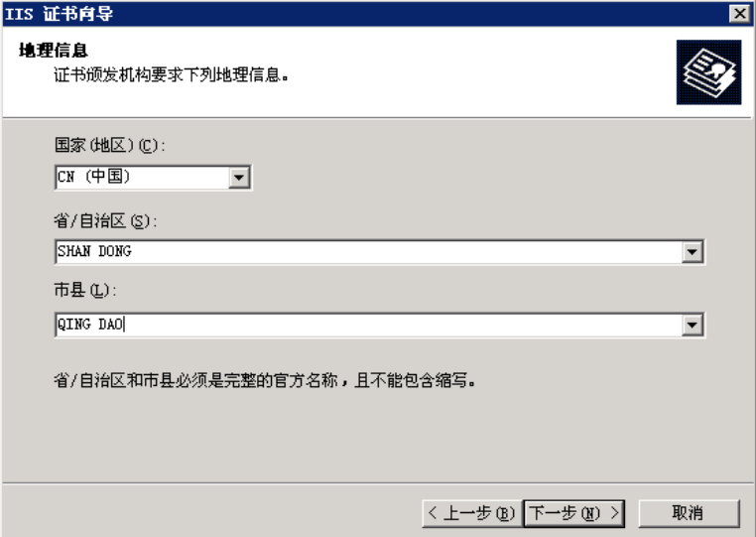Expand the 市县 city dropdown arrow
This screenshot has width=756, height=537.
tap(692, 325)
